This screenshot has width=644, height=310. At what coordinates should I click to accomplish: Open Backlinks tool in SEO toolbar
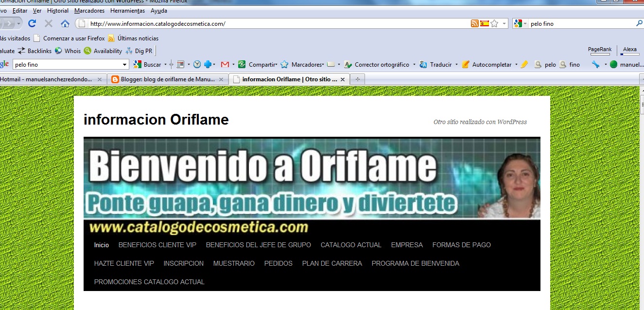point(35,51)
